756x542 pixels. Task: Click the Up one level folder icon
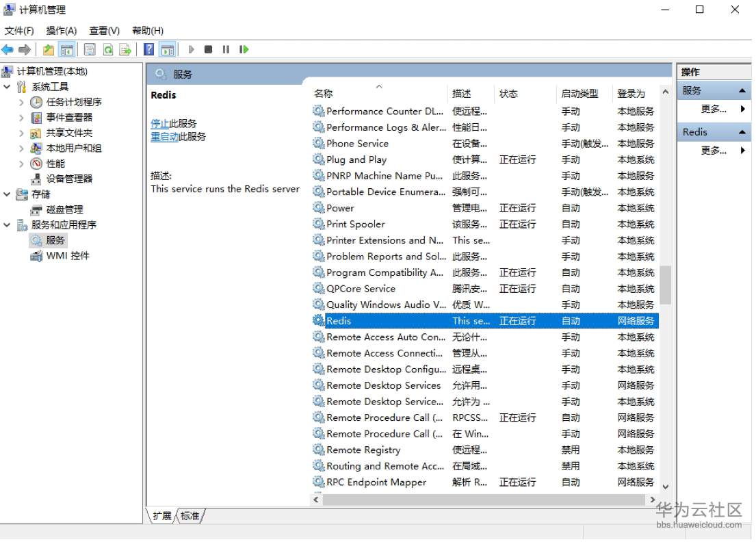coord(48,49)
